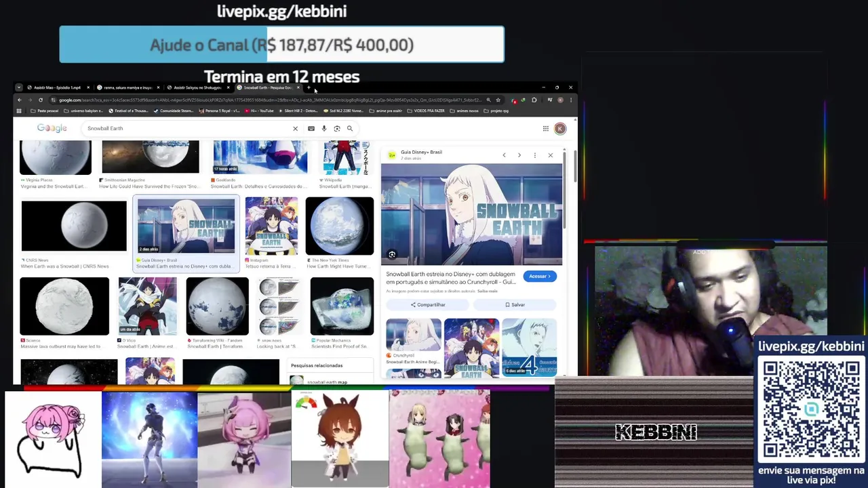Bookmark this page with the star
The image size is (868, 488).
click(x=498, y=100)
